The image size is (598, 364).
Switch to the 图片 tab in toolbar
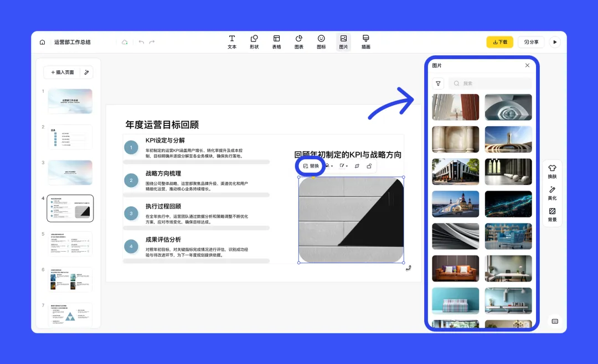(x=343, y=41)
